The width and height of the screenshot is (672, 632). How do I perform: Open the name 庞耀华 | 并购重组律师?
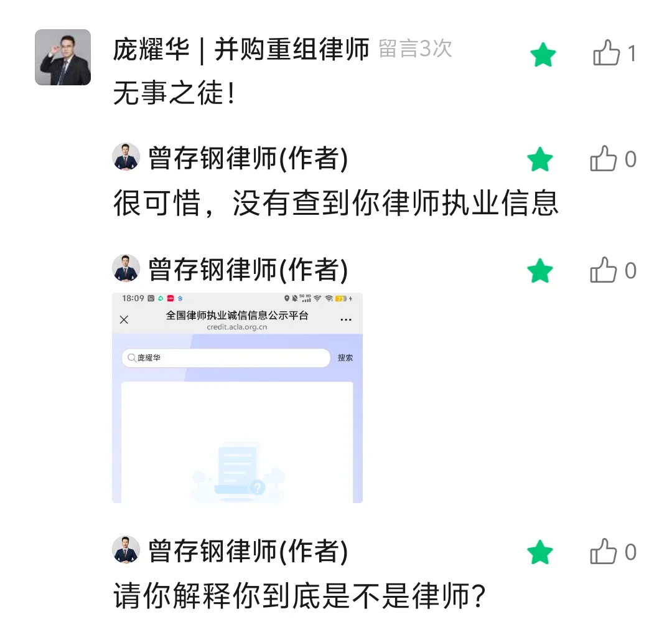point(241,50)
